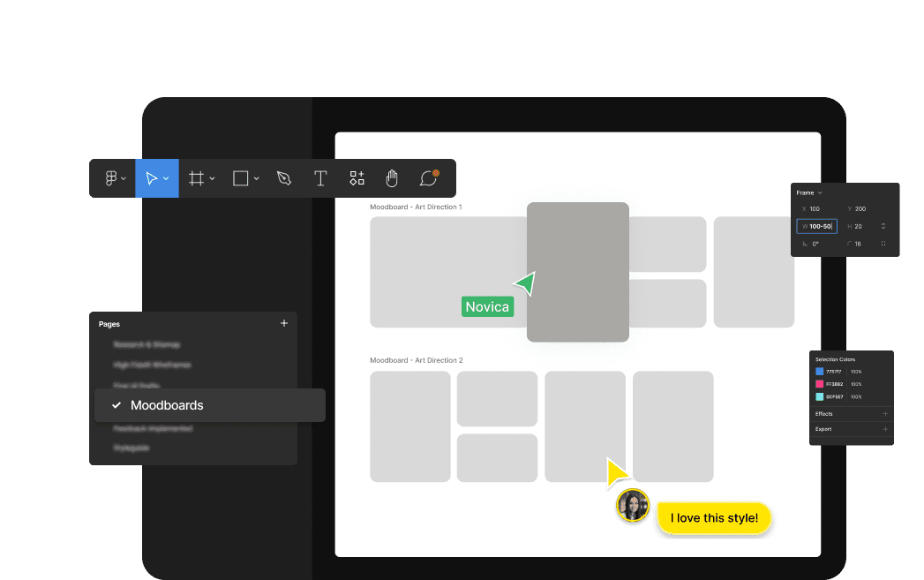Screen dimensions: 924x580
Task: Add an export setting with Export plus
Action: tap(885, 429)
